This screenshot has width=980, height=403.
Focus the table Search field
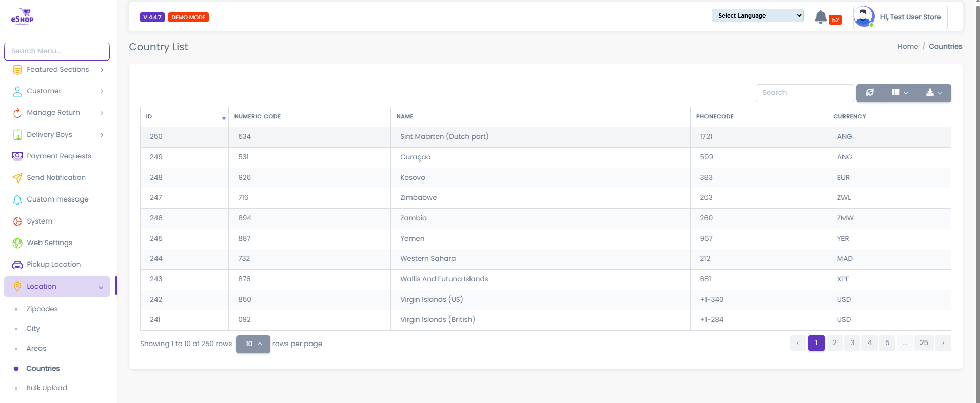click(x=805, y=93)
